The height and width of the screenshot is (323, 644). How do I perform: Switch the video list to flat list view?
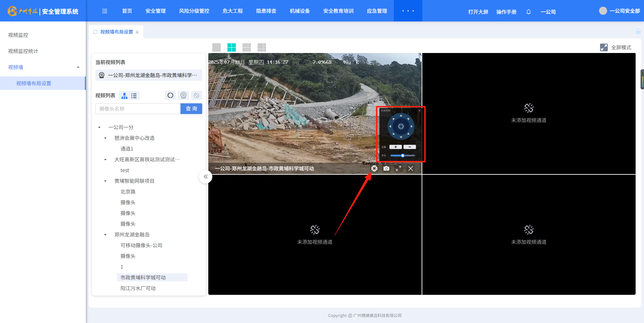[134, 96]
